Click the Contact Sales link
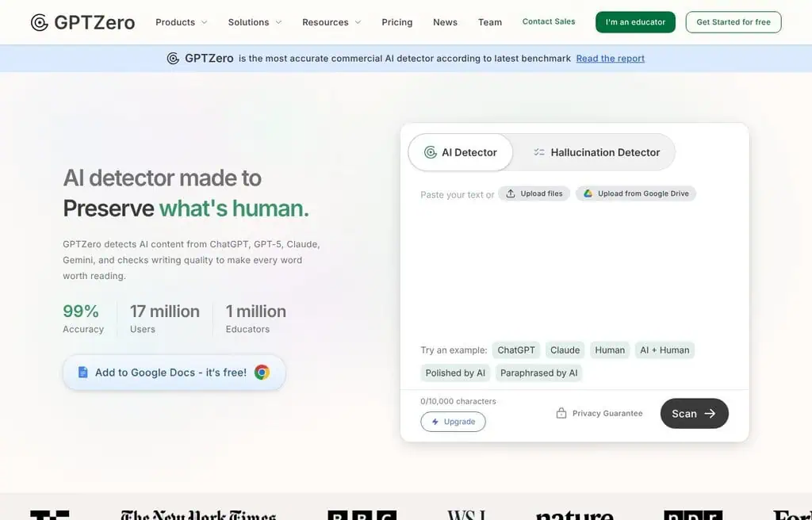Screen dimensions: 812x520 point(549,21)
